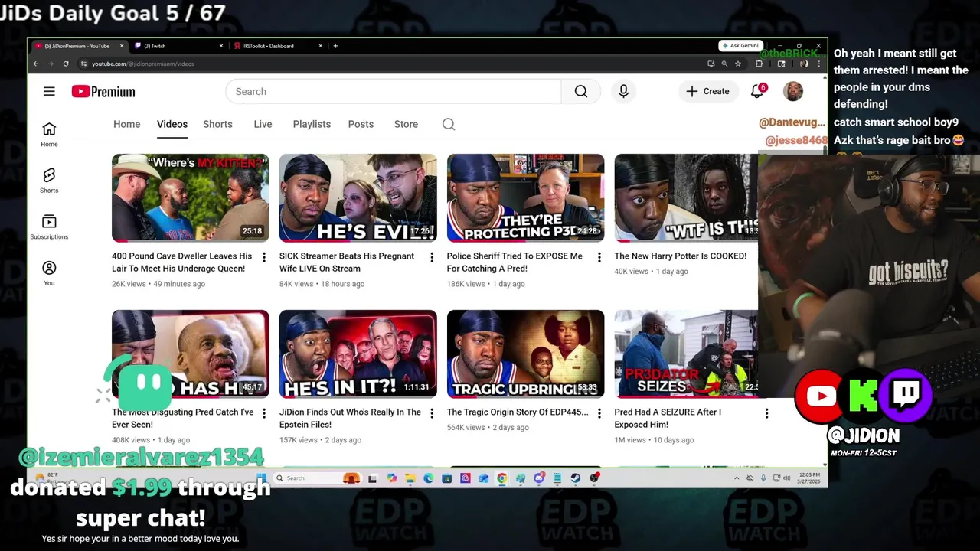Open title 'SICK Streamer Beats His Pregnant Wife'
Screen dimensions: 980x551
347,262
